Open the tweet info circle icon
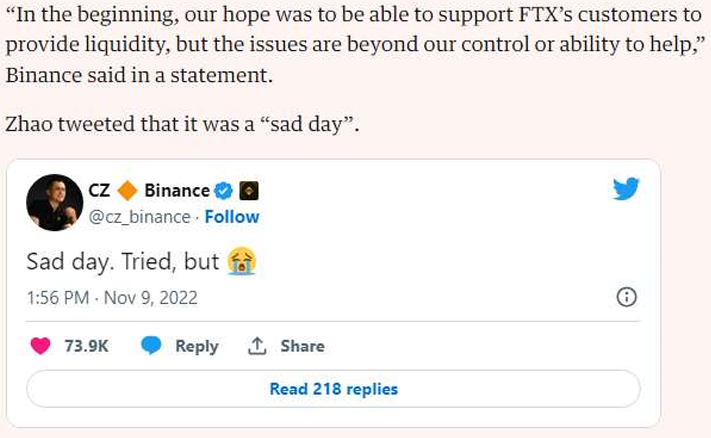The height and width of the screenshot is (438, 711). point(627,297)
